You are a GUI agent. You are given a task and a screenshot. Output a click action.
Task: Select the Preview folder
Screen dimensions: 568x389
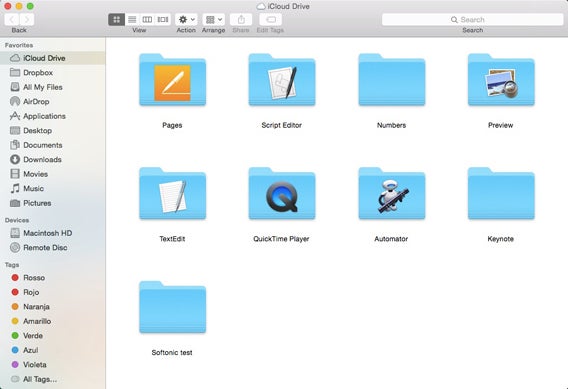[501, 80]
